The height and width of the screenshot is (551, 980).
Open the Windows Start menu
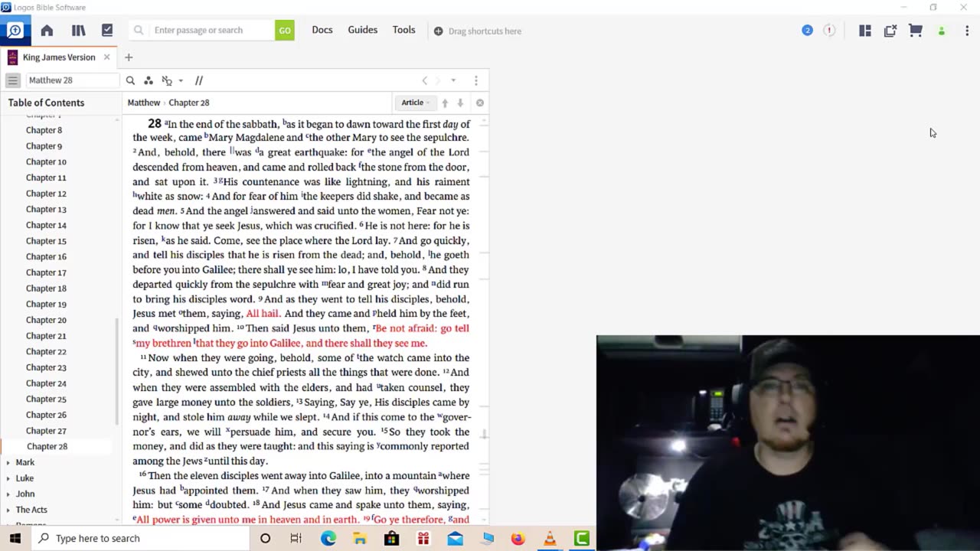click(x=15, y=538)
